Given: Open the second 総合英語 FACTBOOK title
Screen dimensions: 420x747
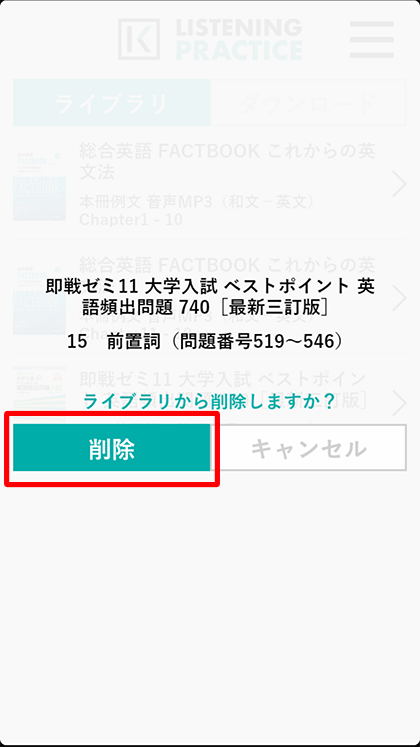Looking at the screenshot, I should click(227, 263).
